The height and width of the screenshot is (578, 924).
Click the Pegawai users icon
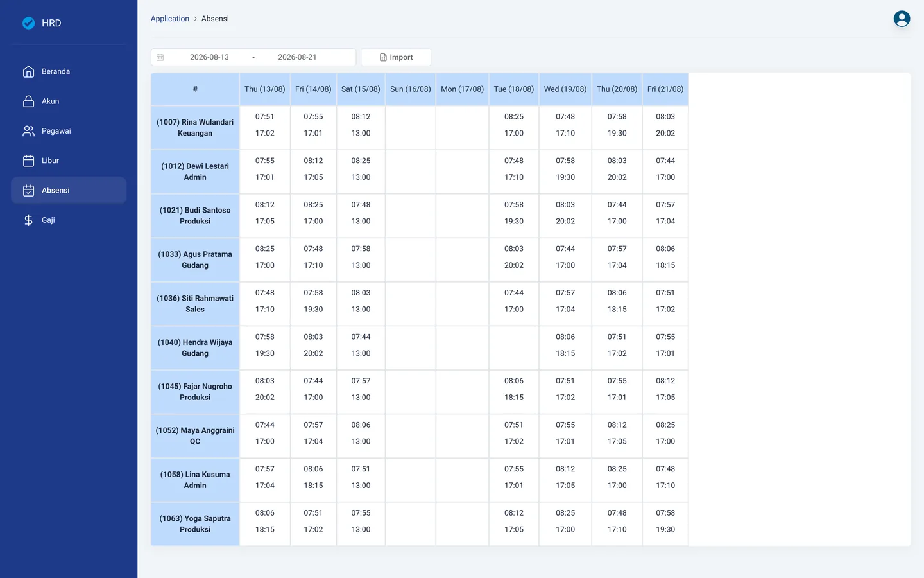pos(28,131)
